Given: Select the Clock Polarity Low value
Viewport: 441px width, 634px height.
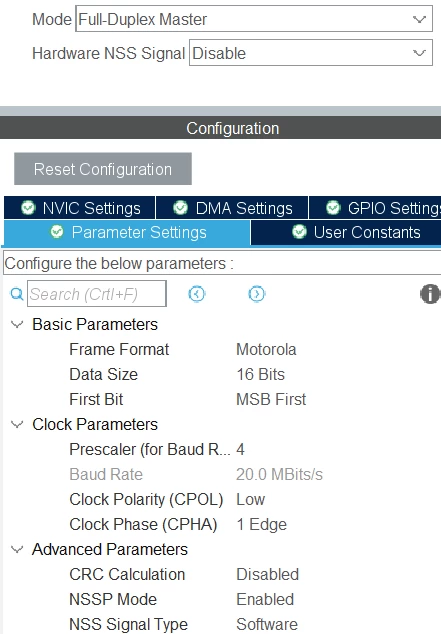Looking at the screenshot, I should coord(251,499).
